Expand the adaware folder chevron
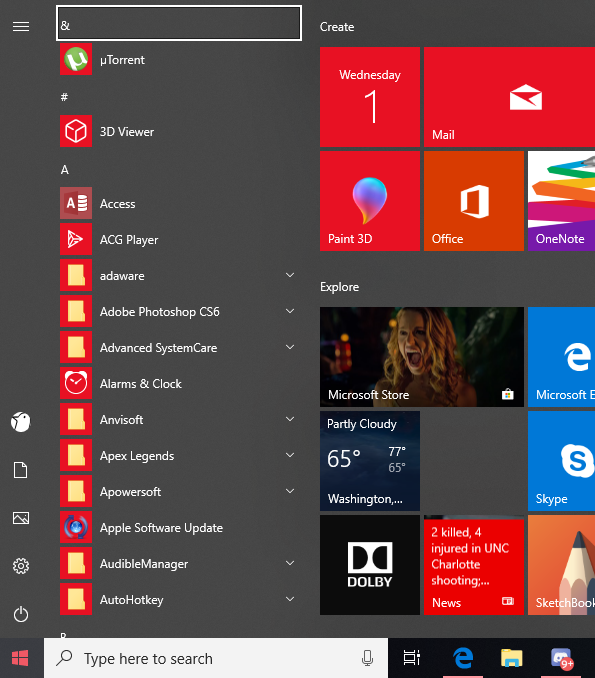 pyautogui.click(x=290, y=275)
